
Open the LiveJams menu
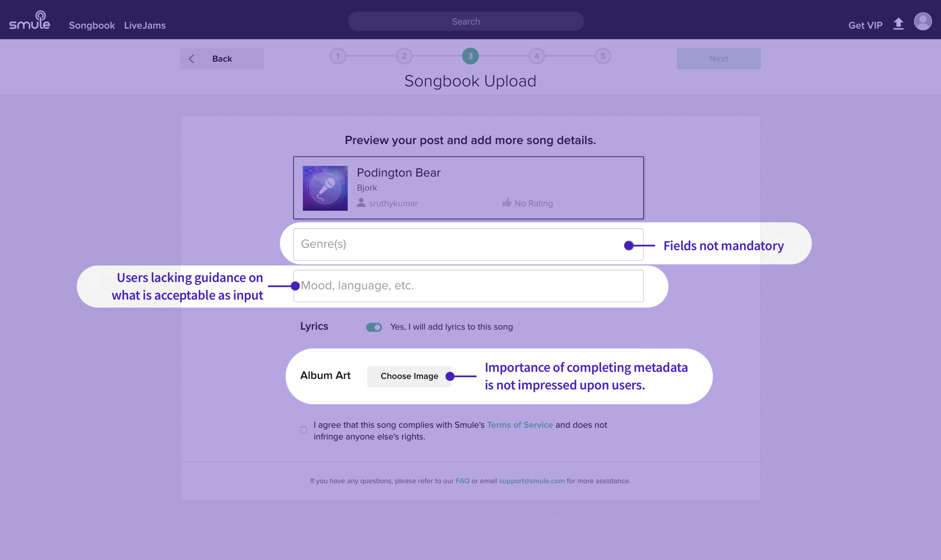145,25
